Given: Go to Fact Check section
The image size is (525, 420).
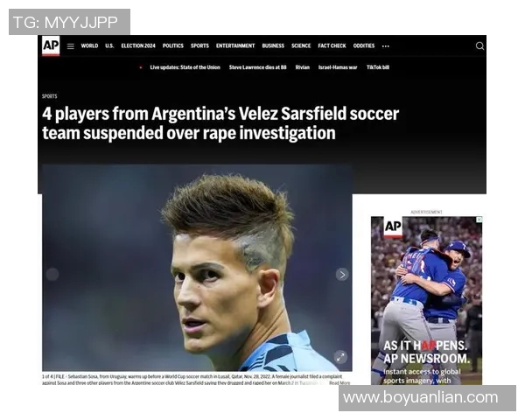Looking at the screenshot, I should [332, 45].
